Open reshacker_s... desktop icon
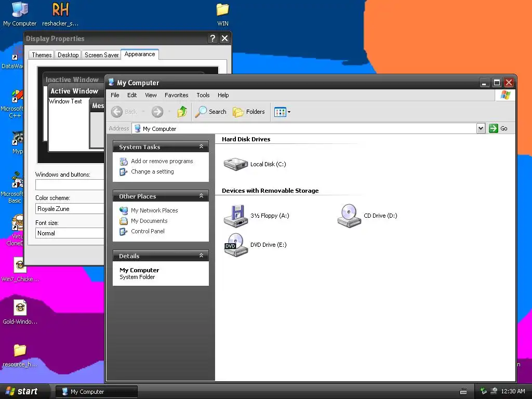532x399 pixels. point(60,14)
